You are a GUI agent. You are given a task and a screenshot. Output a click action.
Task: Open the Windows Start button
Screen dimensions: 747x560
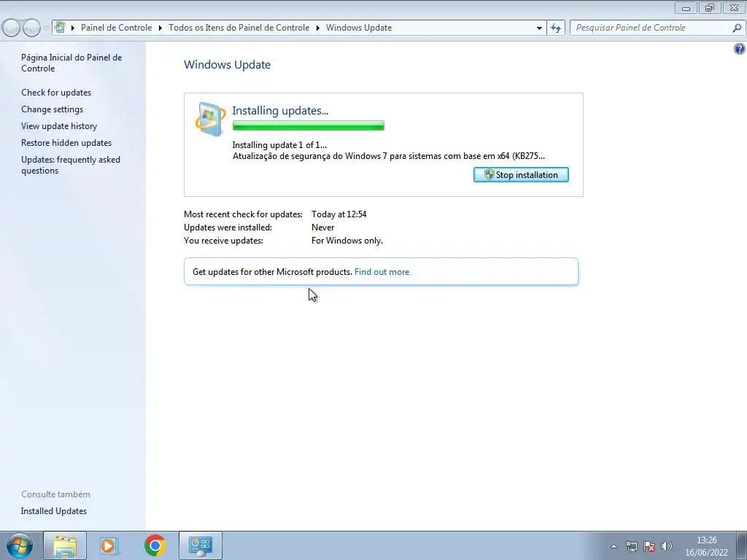(20, 545)
